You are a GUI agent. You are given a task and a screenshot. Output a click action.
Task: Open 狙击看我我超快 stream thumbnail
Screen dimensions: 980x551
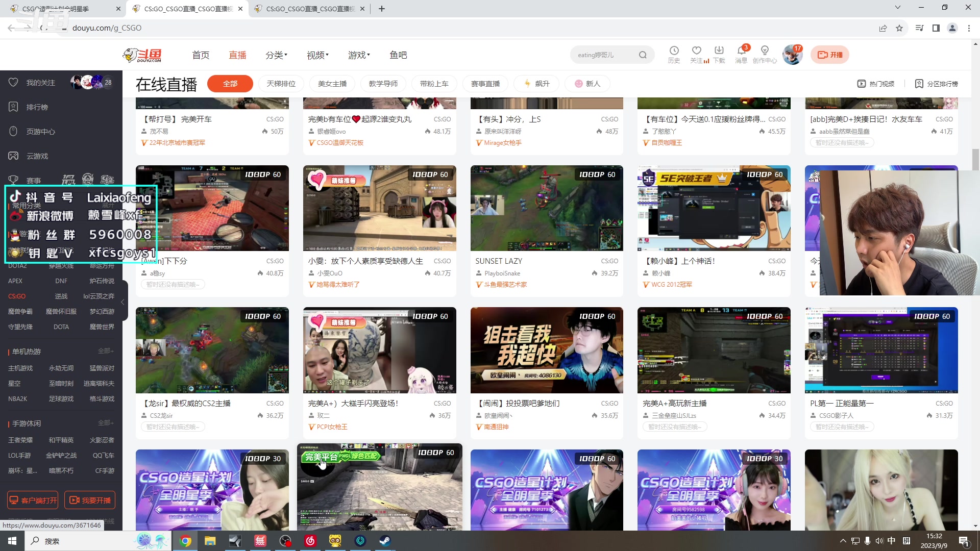click(x=547, y=350)
